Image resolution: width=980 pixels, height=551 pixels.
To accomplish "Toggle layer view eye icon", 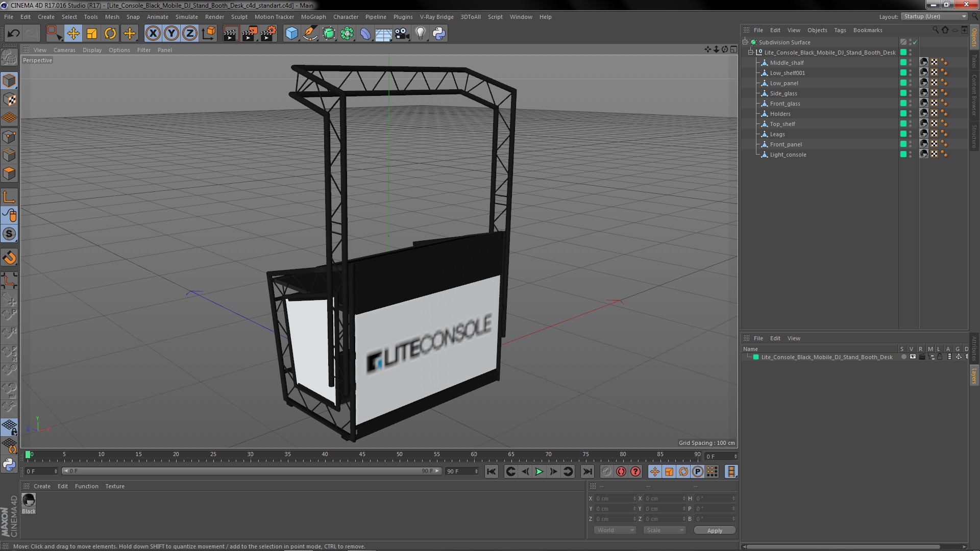I will pos(913,357).
